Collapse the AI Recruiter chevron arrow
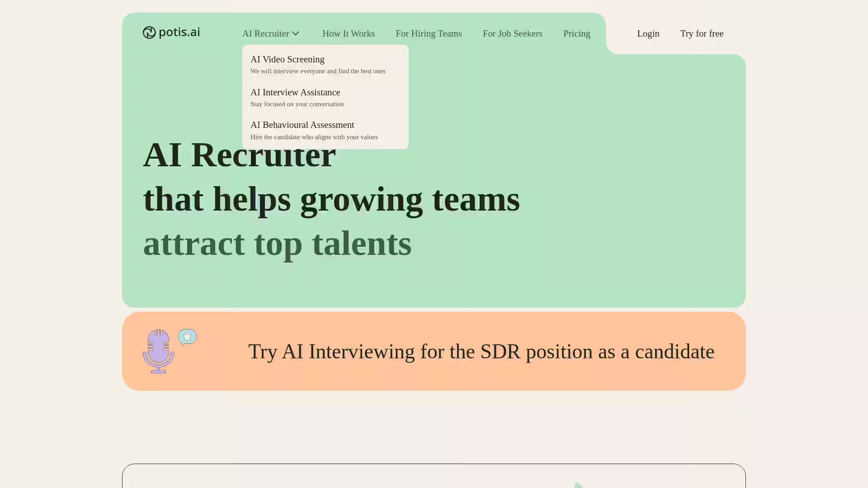The height and width of the screenshot is (488, 868). (296, 33)
